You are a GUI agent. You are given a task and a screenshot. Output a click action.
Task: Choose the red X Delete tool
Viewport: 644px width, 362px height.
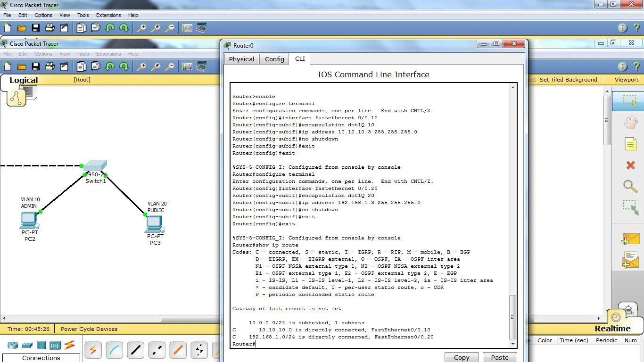(630, 165)
